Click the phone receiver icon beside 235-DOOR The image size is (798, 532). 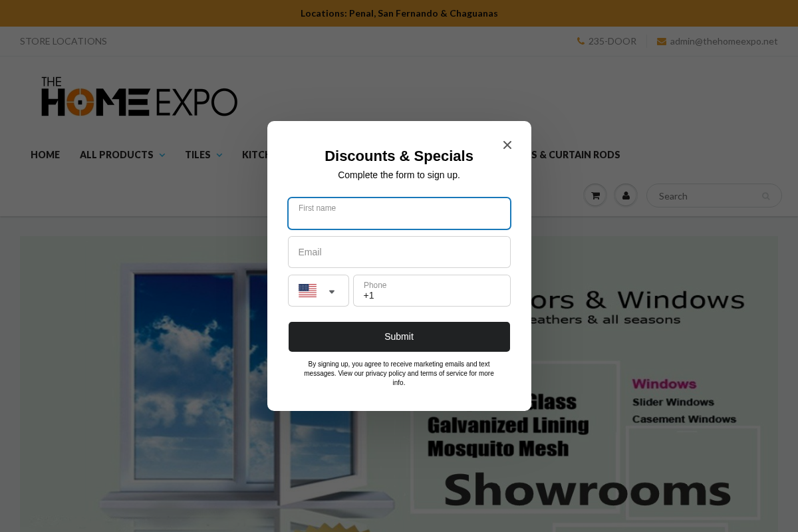(579, 41)
